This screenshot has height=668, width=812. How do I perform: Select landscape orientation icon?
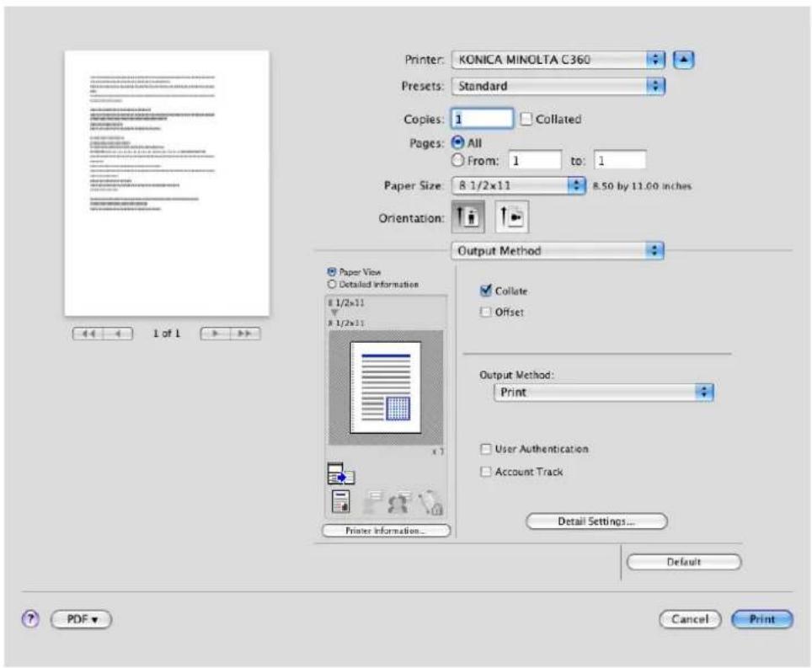[511, 216]
